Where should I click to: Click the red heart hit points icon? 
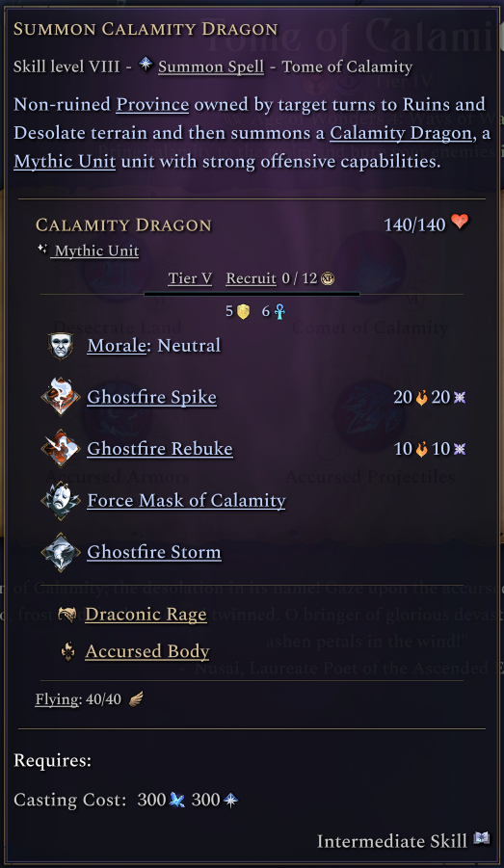[460, 222]
